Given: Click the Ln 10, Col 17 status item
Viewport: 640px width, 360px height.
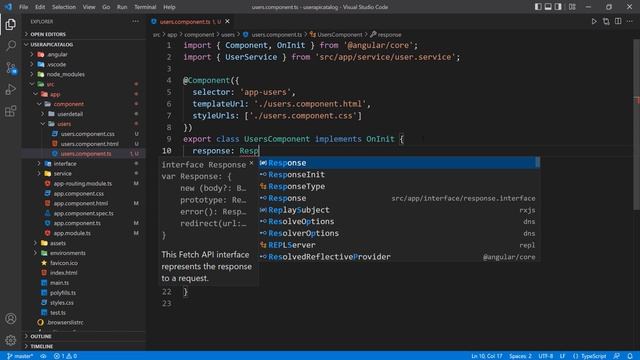Looking at the screenshot, I should point(487,356).
